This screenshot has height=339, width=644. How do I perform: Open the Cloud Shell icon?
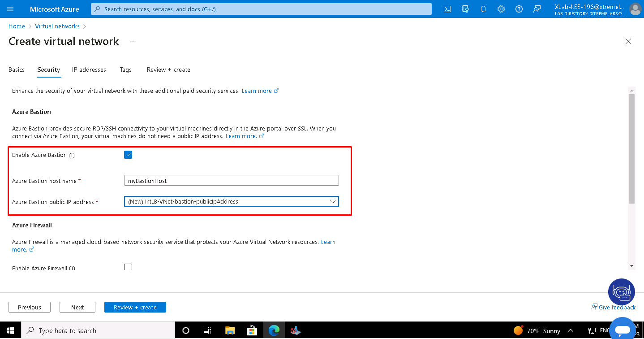pos(447,9)
